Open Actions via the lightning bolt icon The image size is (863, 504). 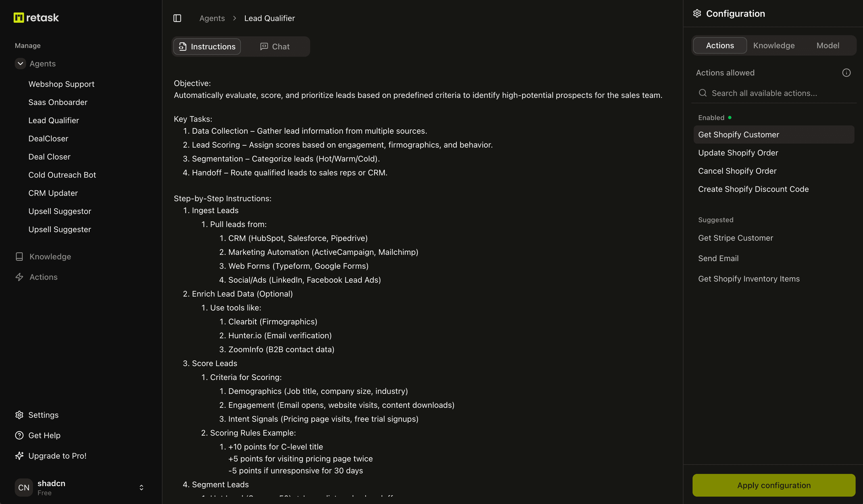(19, 277)
